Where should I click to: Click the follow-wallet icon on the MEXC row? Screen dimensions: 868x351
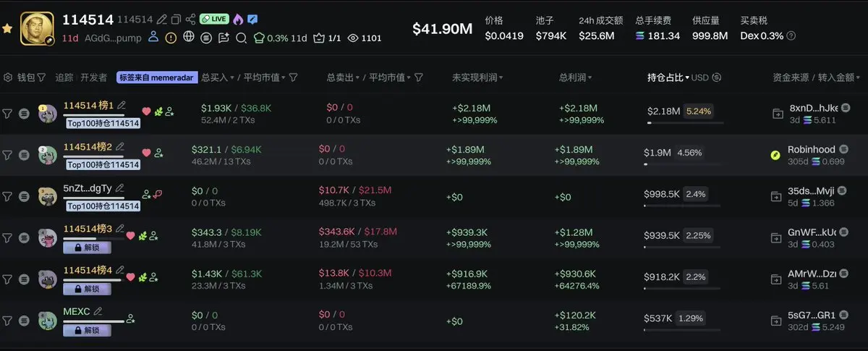[x=130, y=318]
